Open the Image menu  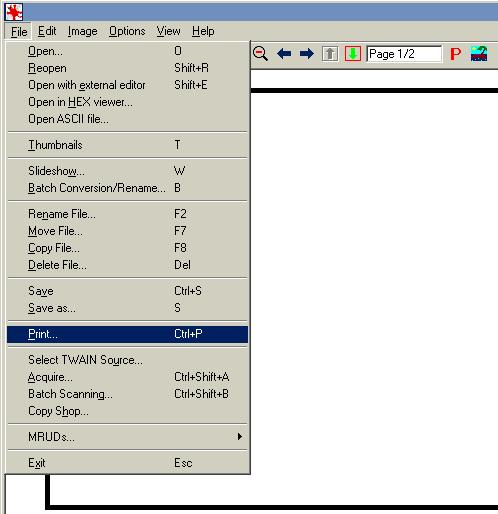pos(82,31)
